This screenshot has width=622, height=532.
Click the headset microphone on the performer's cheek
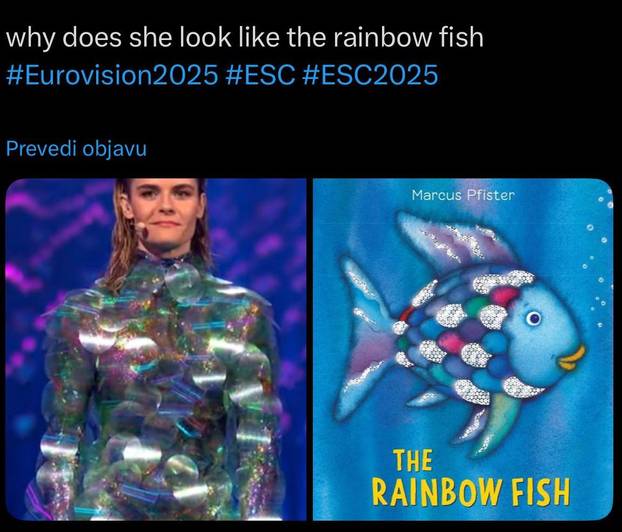click(x=140, y=226)
